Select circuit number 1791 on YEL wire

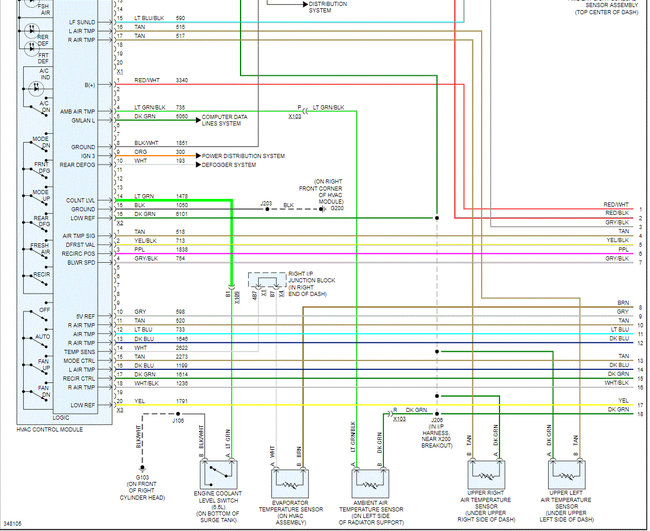(x=182, y=401)
